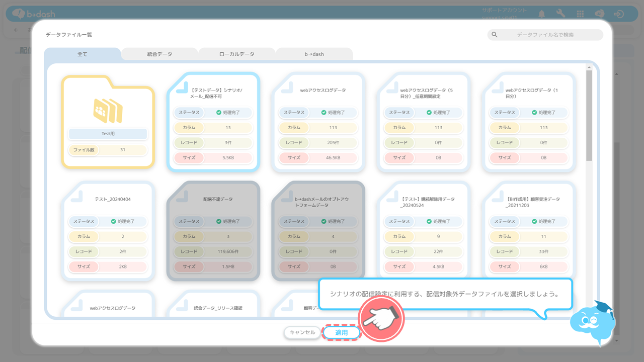This screenshot has width=644, height=362.
Task: Click the 119,606件 record count
Action: click(x=228, y=251)
